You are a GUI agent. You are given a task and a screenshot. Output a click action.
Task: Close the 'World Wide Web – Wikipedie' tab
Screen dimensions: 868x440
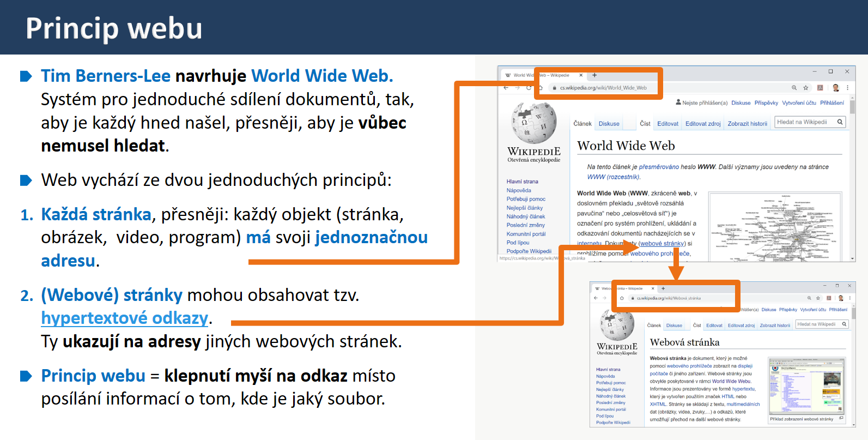click(581, 75)
